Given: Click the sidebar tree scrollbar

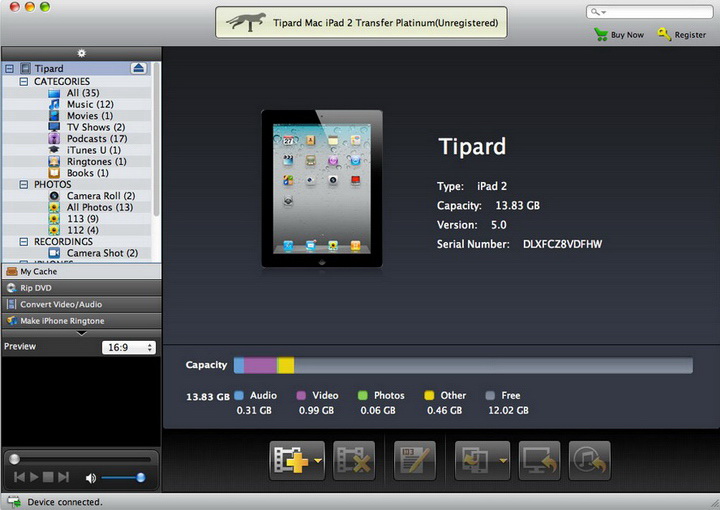Looking at the screenshot, I should tap(157, 139).
